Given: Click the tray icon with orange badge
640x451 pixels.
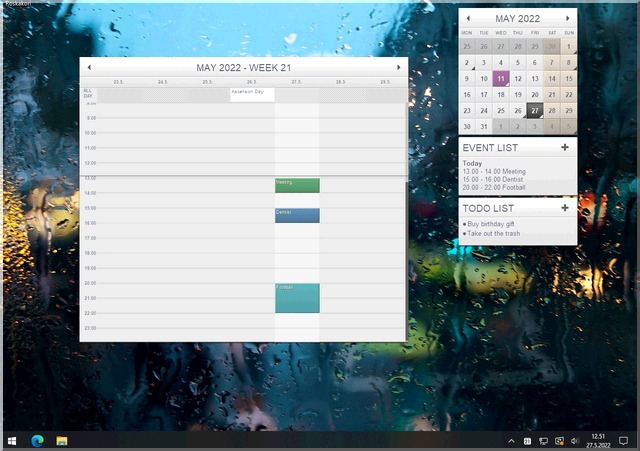Looking at the screenshot, I should pyautogui.click(x=560, y=441).
